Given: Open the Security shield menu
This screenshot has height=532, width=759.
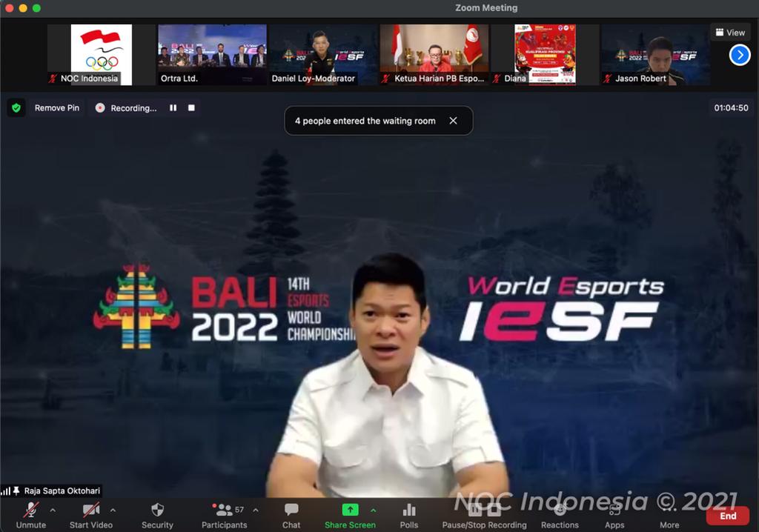Looking at the screenshot, I should click(157, 515).
